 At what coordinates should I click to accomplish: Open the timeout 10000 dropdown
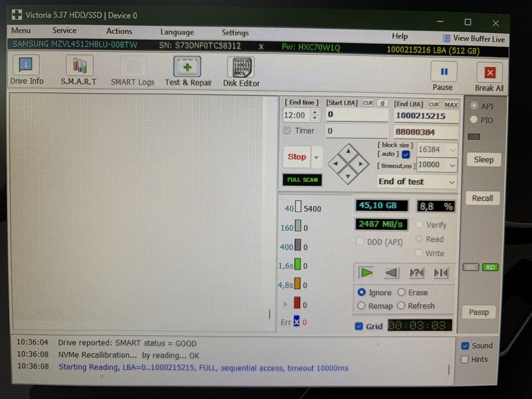click(x=452, y=165)
